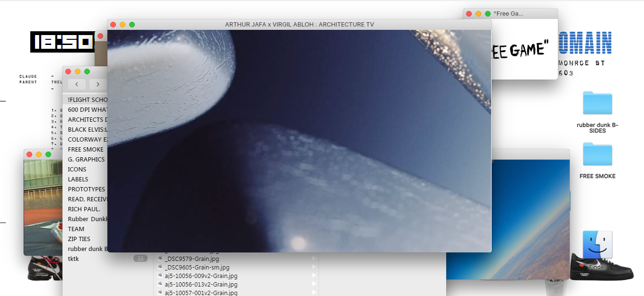The image size is (644, 296).
Task: Click the ARTHUR JAFA x VIRGIL ABLOH title bar
Action: tap(300, 25)
